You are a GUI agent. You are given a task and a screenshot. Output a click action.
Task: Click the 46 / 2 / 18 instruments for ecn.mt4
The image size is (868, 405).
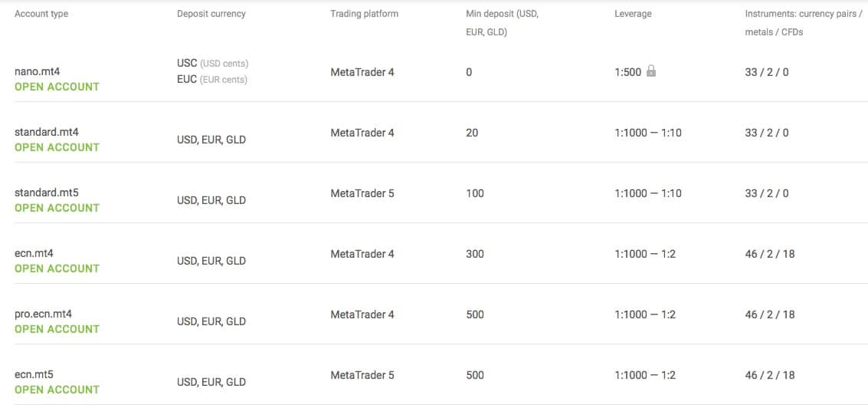pos(770,254)
